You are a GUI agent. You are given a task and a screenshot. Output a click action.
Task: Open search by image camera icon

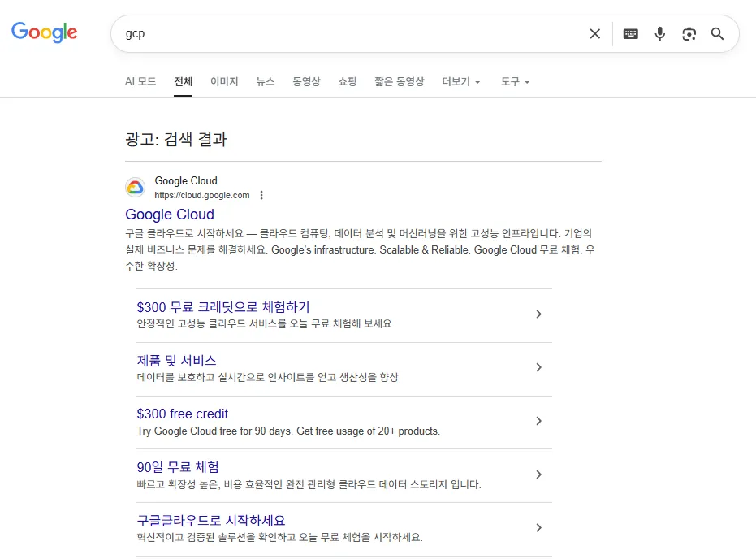689,34
